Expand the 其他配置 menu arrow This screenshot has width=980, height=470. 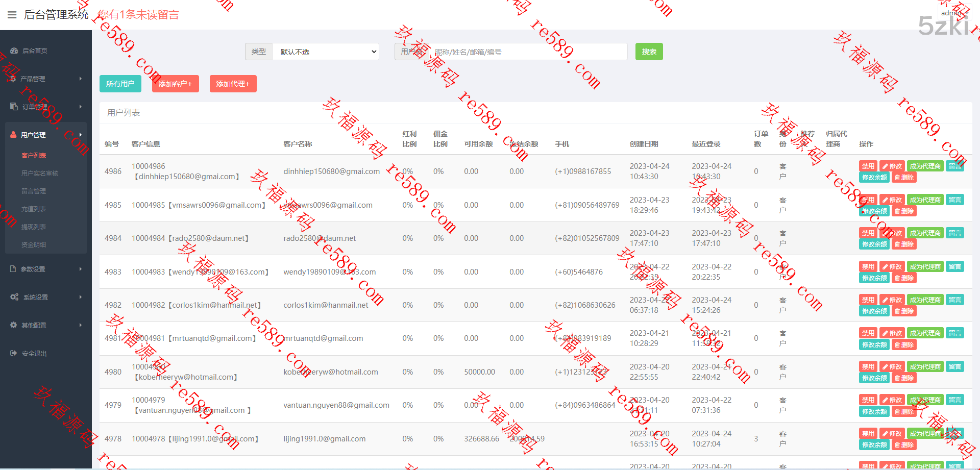click(x=81, y=325)
